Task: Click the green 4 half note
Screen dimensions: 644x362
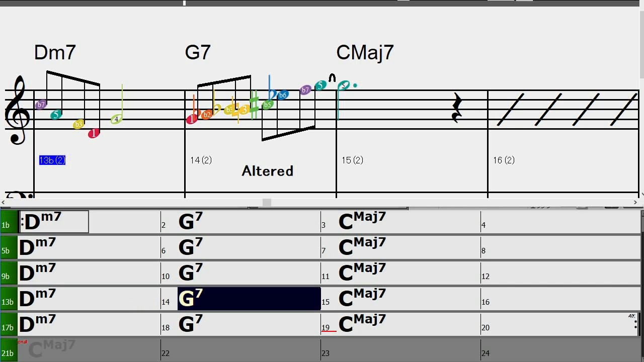Action: (117, 119)
